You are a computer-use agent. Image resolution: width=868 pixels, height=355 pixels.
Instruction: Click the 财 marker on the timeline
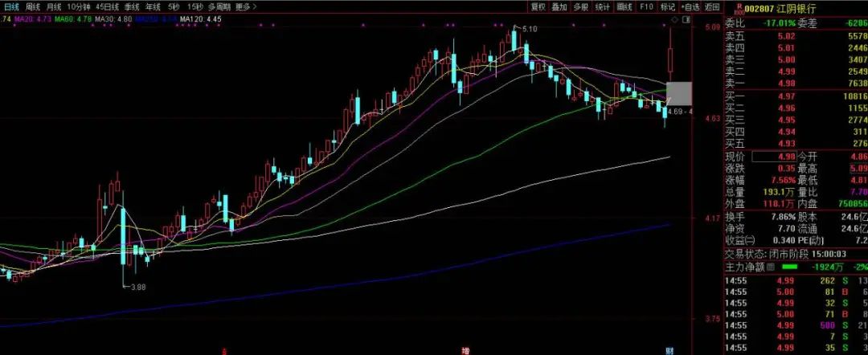point(669,351)
